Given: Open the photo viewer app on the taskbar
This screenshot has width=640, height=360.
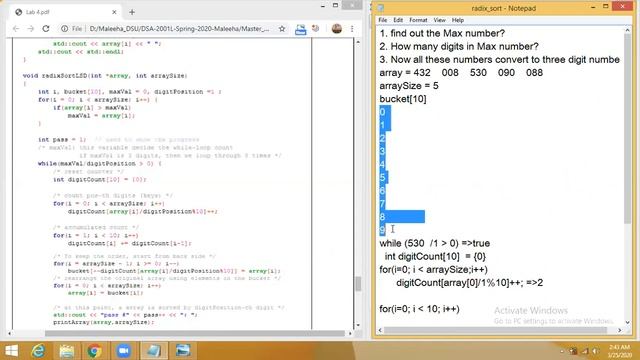Looking at the screenshot, I should click(x=183, y=351).
